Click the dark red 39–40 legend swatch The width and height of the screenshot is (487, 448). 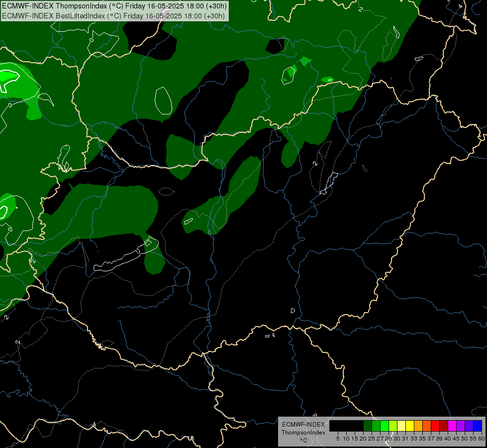pos(444,426)
